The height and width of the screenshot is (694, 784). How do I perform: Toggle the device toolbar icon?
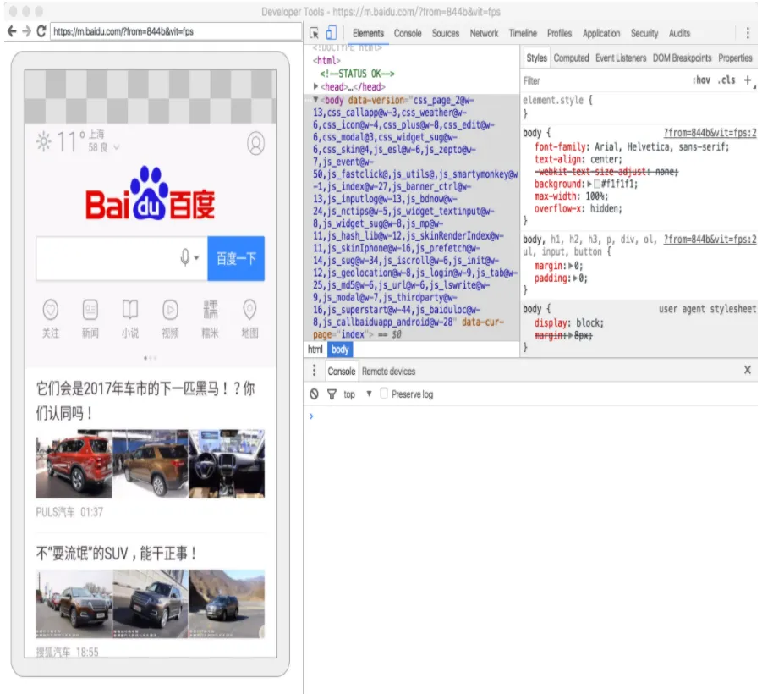click(x=331, y=33)
